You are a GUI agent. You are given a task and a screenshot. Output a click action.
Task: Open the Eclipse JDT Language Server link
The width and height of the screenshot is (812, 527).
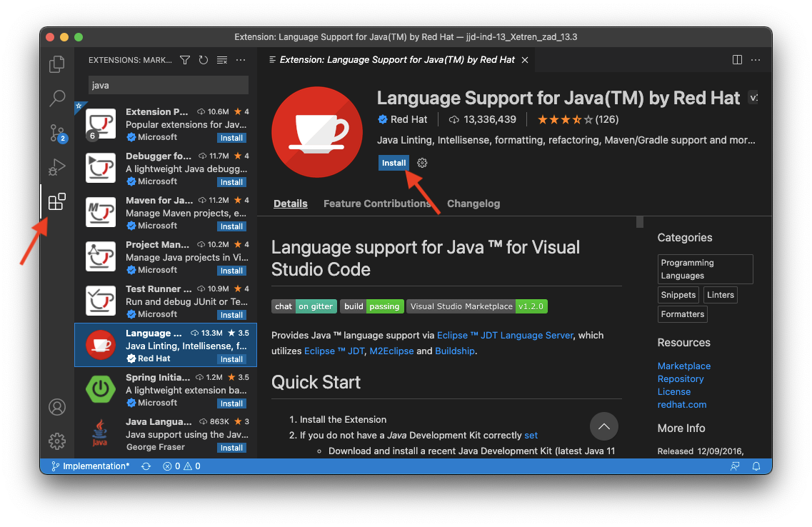[505, 336]
